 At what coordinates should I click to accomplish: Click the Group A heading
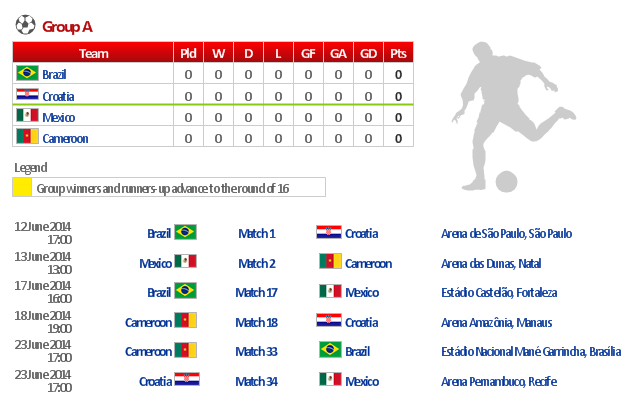click(x=68, y=27)
